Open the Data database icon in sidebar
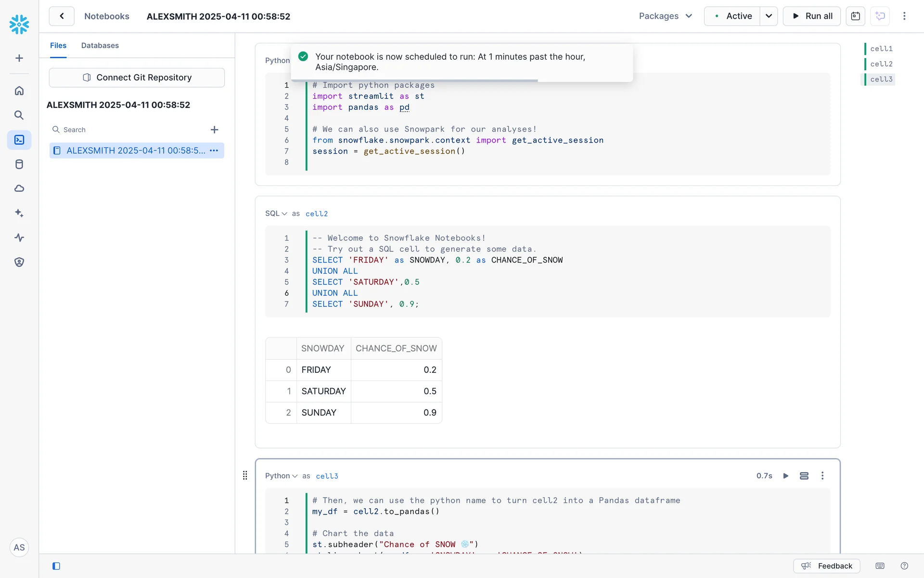Screen dimensions: 924x578 (x=19, y=164)
